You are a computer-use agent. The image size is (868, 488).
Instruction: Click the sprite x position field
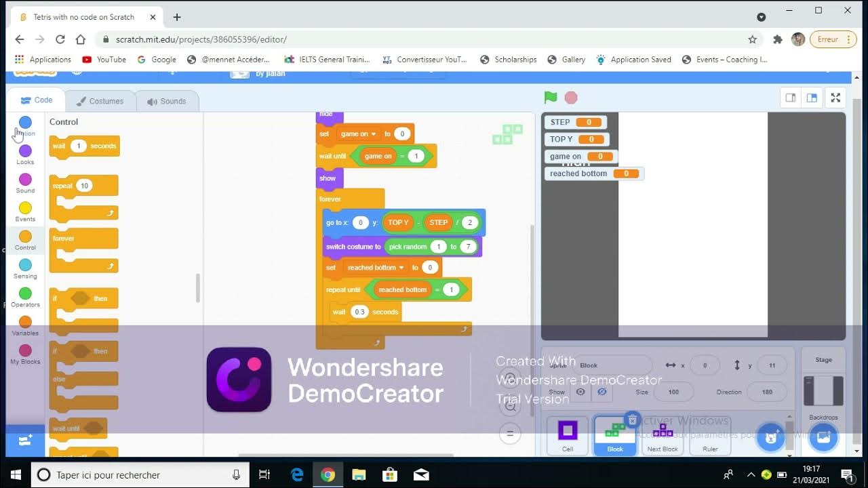click(x=705, y=365)
